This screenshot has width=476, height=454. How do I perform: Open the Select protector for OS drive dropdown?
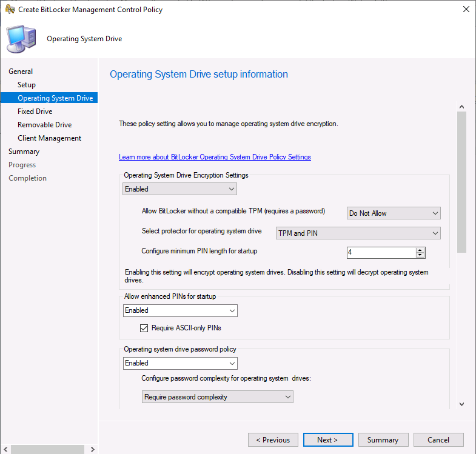pos(358,233)
